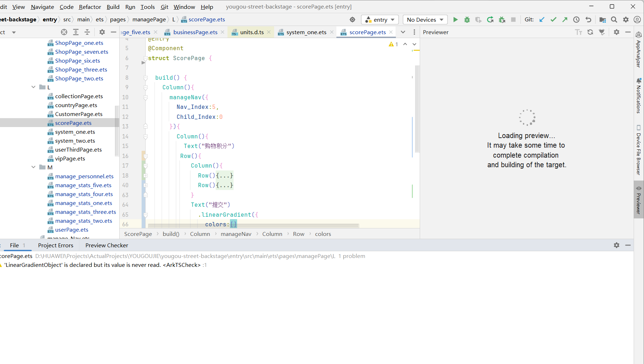Click ScorePage in code breadcrumb
644x364 pixels.
tap(138, 234)
